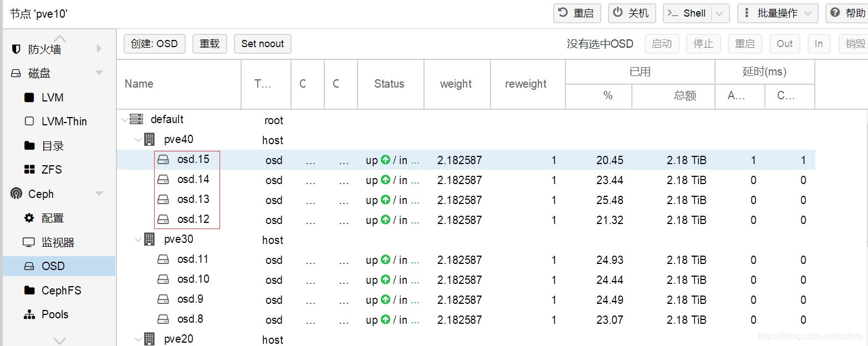Screen dimensions: 868x346
Task: Click the sidebar scroll-up chevron
Action: [x=59, y=38]
